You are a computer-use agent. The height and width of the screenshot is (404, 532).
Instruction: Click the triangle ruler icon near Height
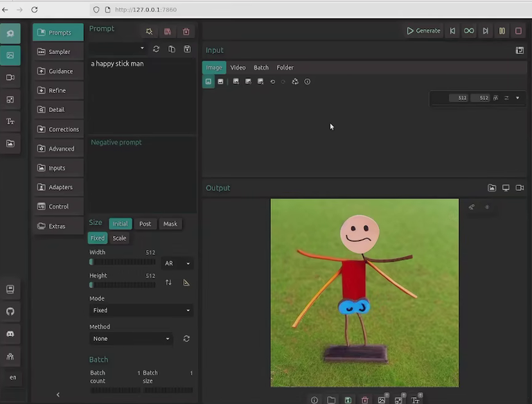click(x=186, y=283)
